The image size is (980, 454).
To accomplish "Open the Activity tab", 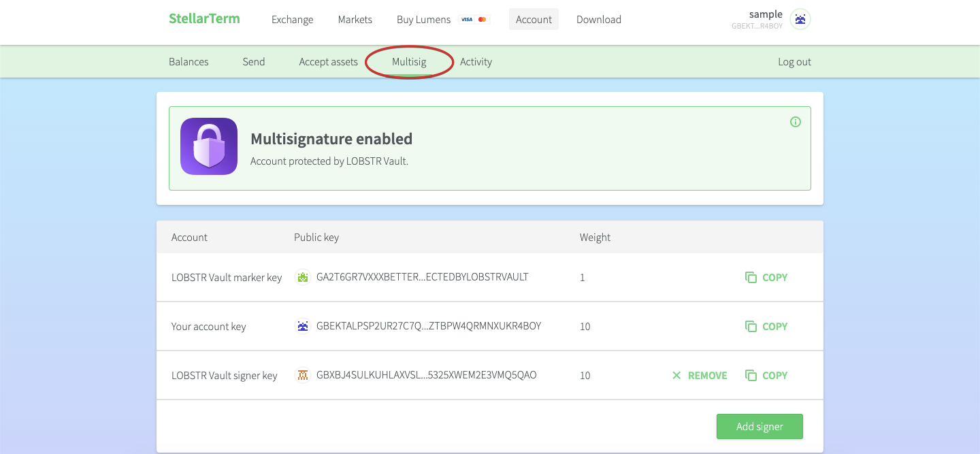I will [x=476, y=62].
